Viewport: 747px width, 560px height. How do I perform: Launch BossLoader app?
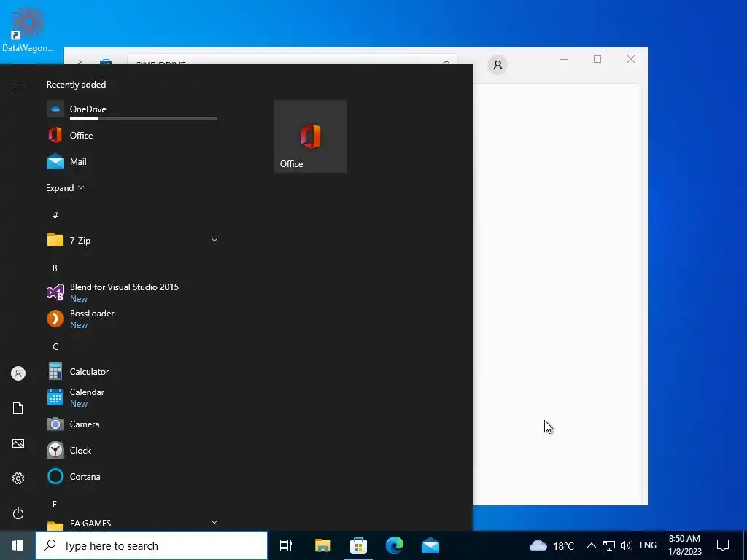pyautogui.click(x=133, y=319)
